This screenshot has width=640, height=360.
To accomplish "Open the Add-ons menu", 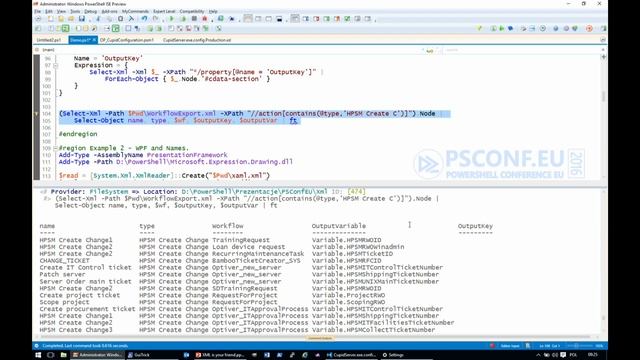I will tap(109, 11).
